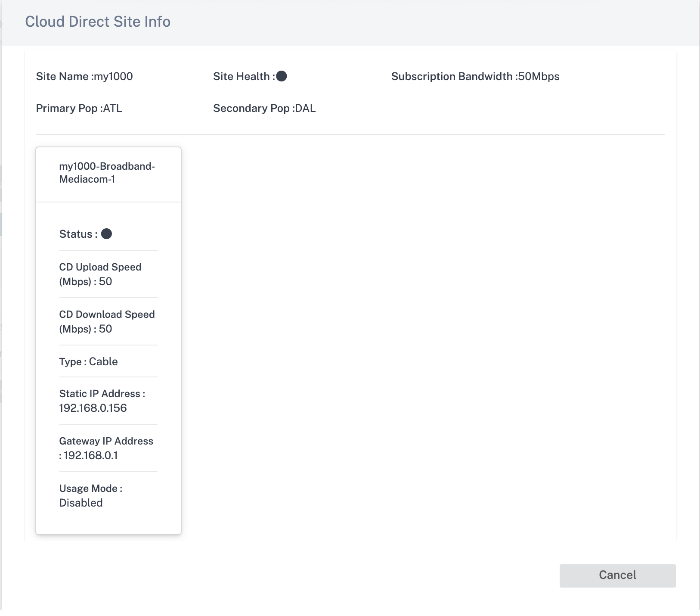The image size is (700, 616).
Task: Select CD Upload Speed (Mbps) : 50
Action: coord(100,274)
